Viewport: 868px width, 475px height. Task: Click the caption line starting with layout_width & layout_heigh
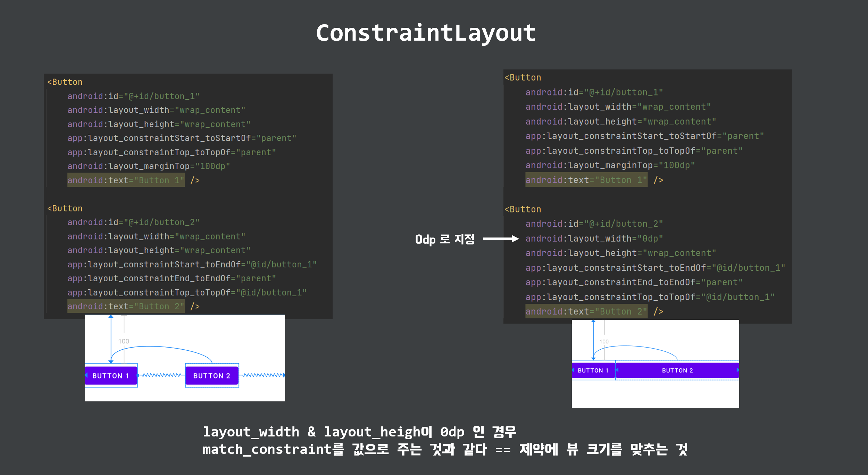pos(360,432)
